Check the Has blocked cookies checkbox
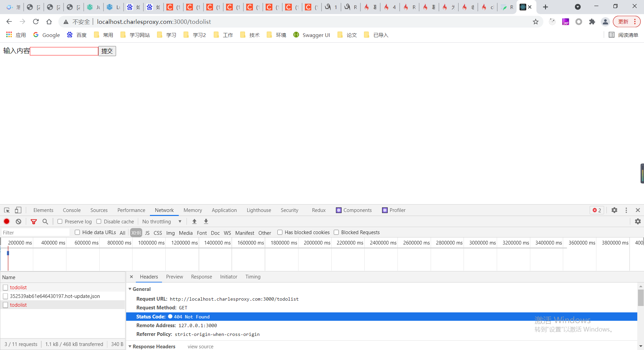644x350 pixels. pos(280,232)
